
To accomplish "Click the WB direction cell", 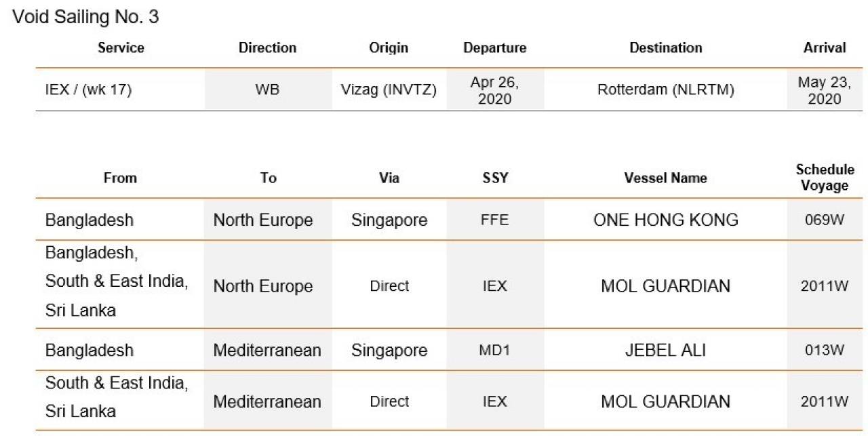I will [x=267, y=90].
